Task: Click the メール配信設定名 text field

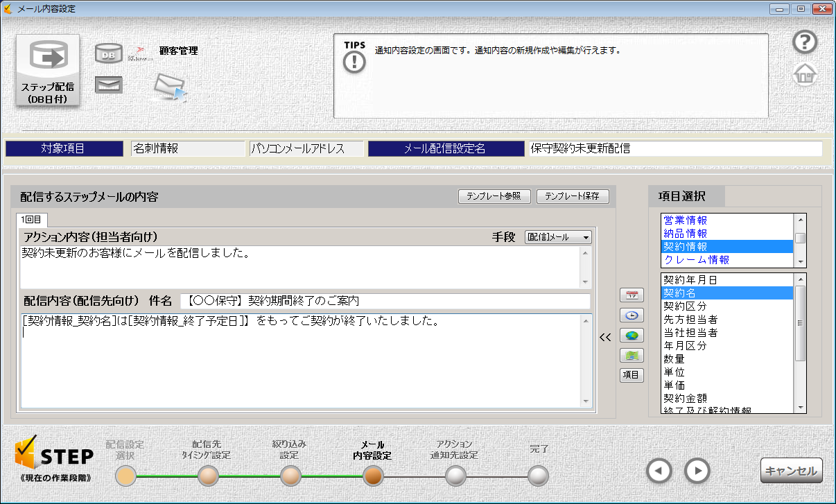Action: [674, 148]
